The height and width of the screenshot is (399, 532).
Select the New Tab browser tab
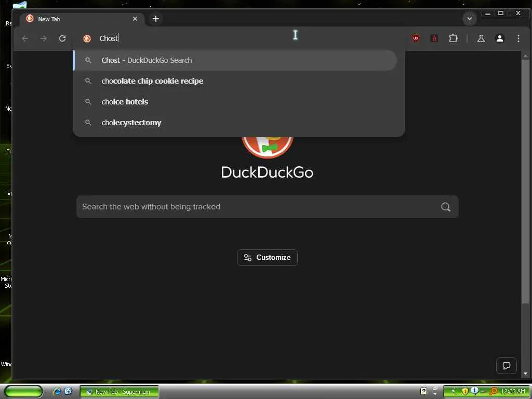pos(82,19)
